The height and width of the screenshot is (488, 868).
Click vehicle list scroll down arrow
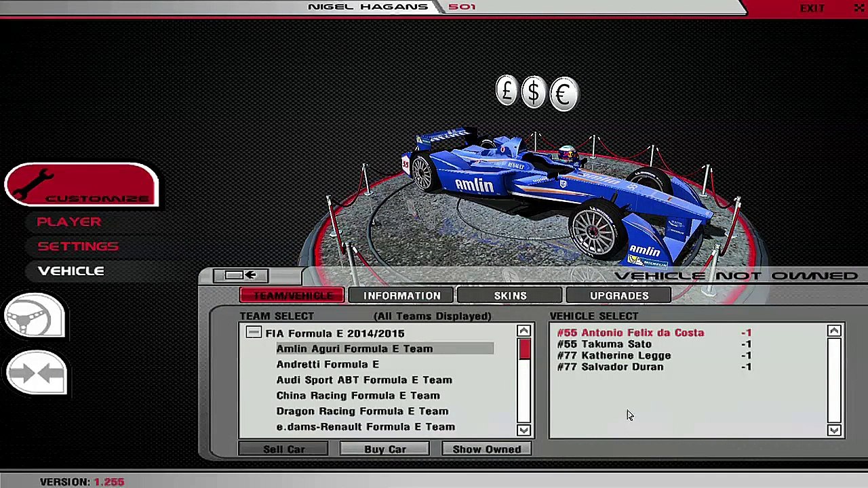click(834, 430)
